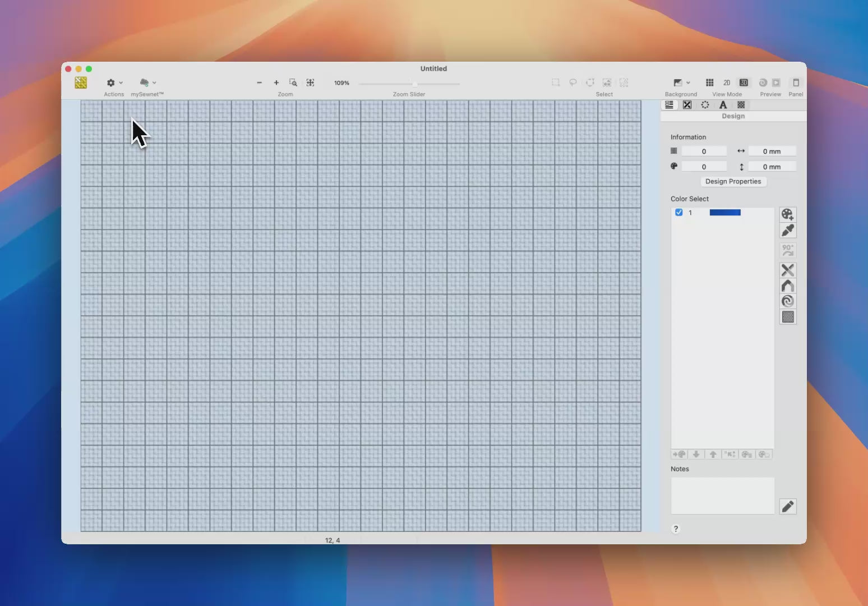This screenshot has width=868, height=606.
Task: Click the move-color-into-palette arrow icon
Action: click(x=679, y=454)
